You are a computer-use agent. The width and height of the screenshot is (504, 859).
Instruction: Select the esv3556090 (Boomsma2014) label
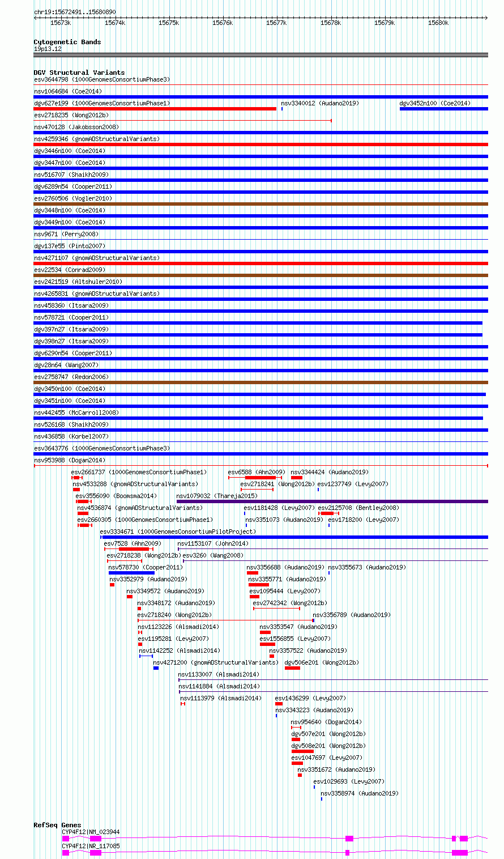(x=117, y=496)
